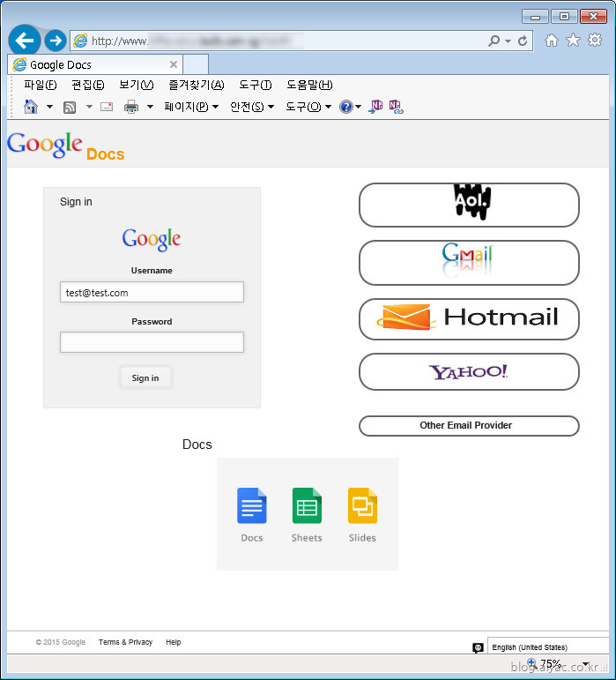Go back using the browser back arrow

tap(25, 41)
